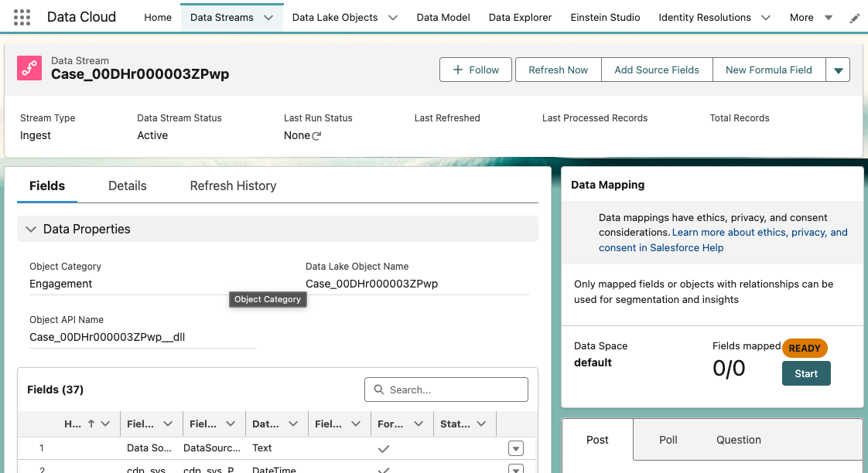Open the More navigation menu

point(810,18)
